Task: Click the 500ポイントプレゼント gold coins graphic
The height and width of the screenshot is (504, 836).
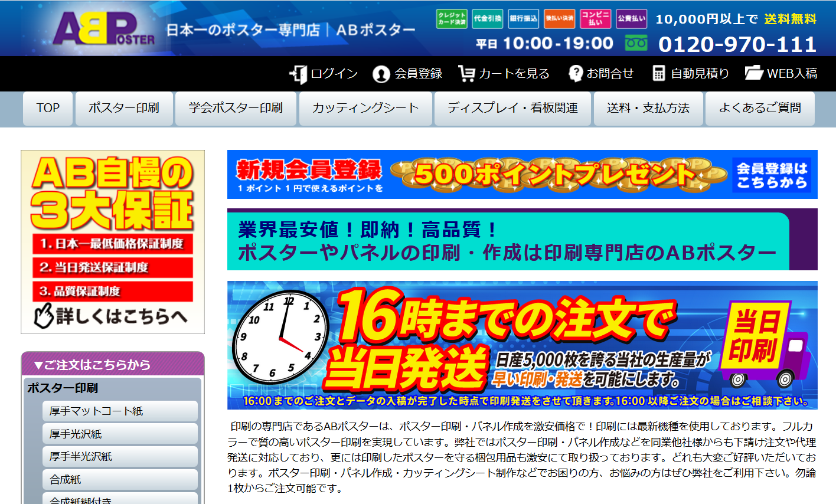Action: (559, 174)
